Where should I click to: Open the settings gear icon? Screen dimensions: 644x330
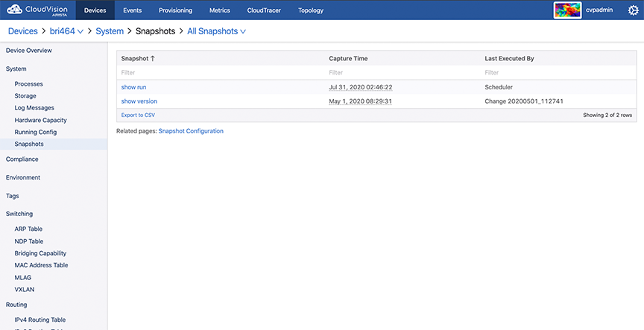tap(634, 10)
